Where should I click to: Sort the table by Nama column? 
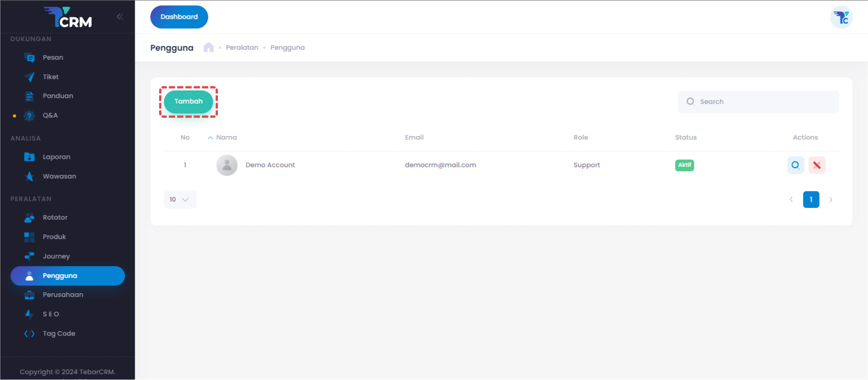coord(226,138)
